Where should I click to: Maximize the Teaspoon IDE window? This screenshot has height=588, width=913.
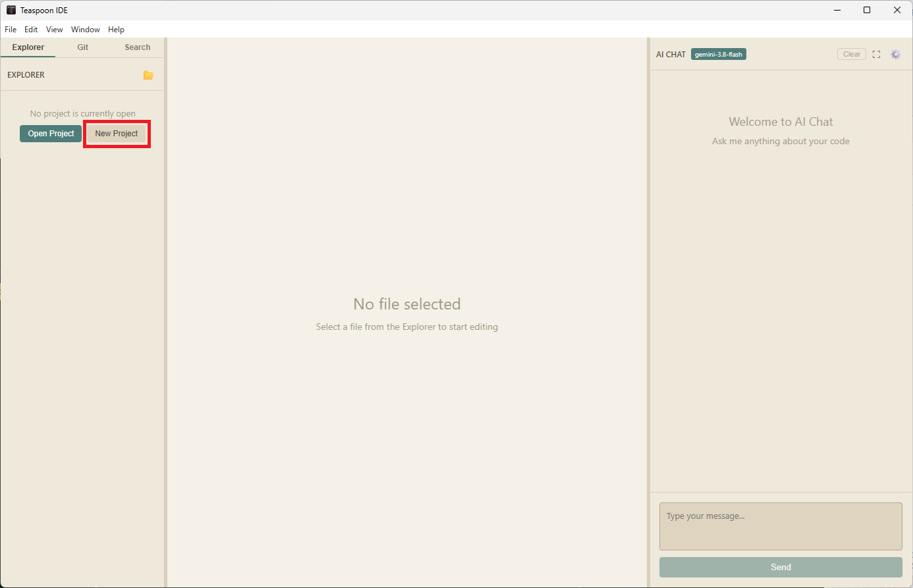tap(867, 10)
